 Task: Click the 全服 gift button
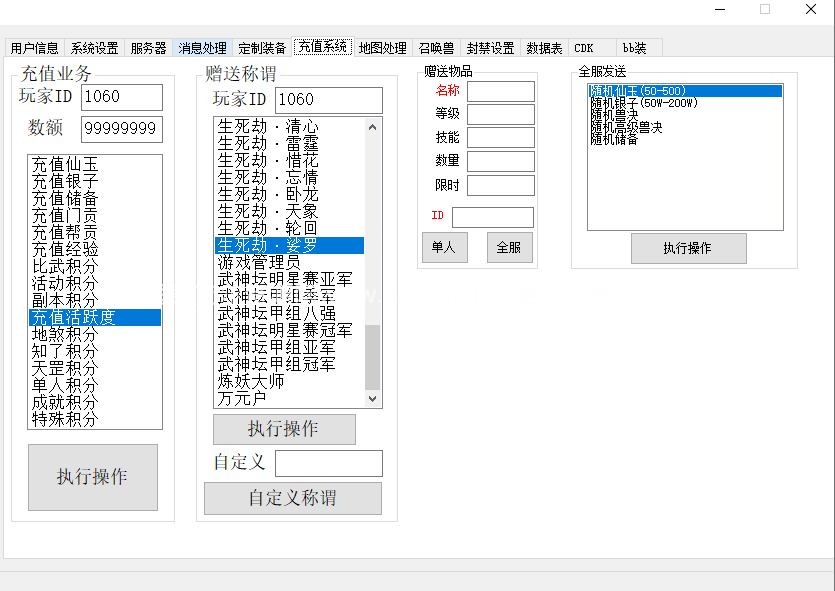[509, 248]
